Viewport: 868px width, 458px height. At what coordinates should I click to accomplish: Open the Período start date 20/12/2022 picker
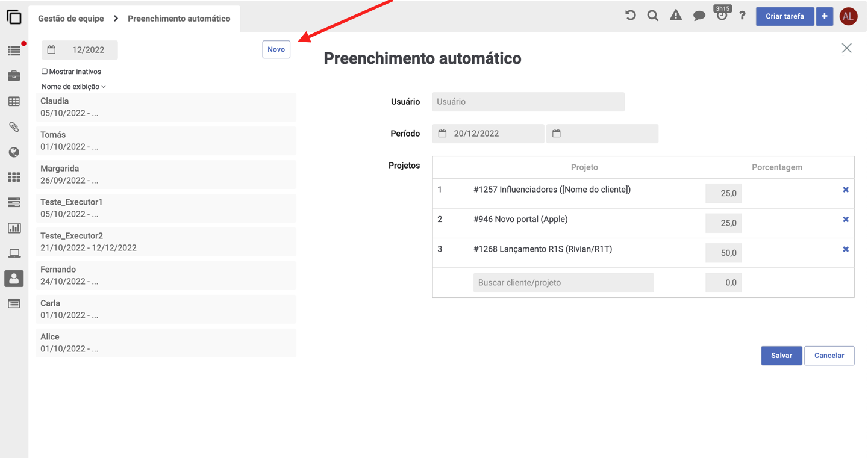[488, 134]
